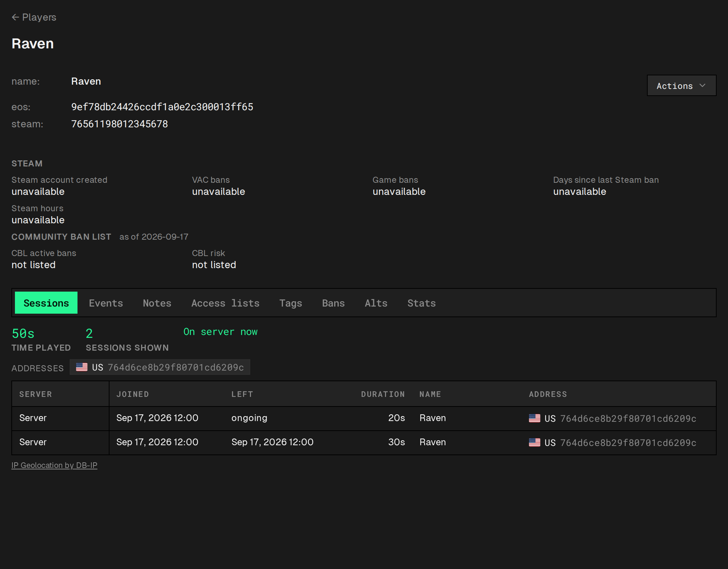Open the Notes tab

pos(157,303)
